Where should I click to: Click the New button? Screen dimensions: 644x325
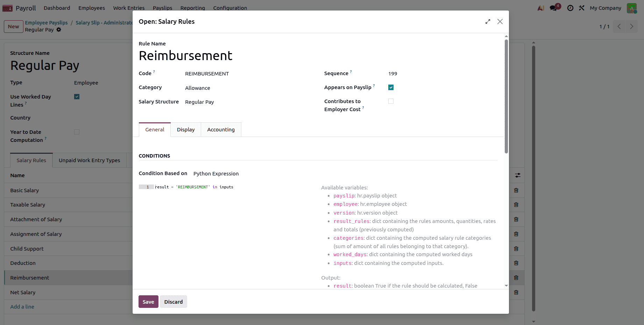click(x=14, y=27)
